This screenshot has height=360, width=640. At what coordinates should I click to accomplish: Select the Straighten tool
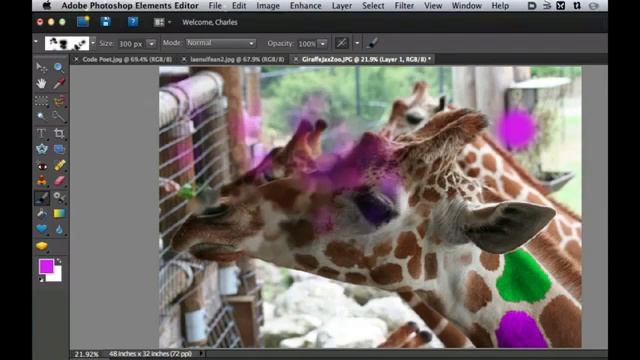59,149
